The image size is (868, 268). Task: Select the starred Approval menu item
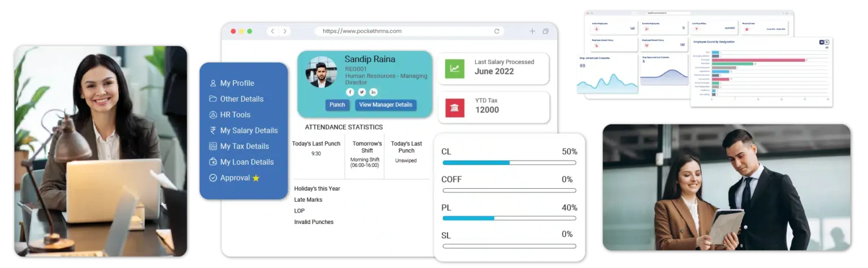pyautogui.click(x=235, y=178)
